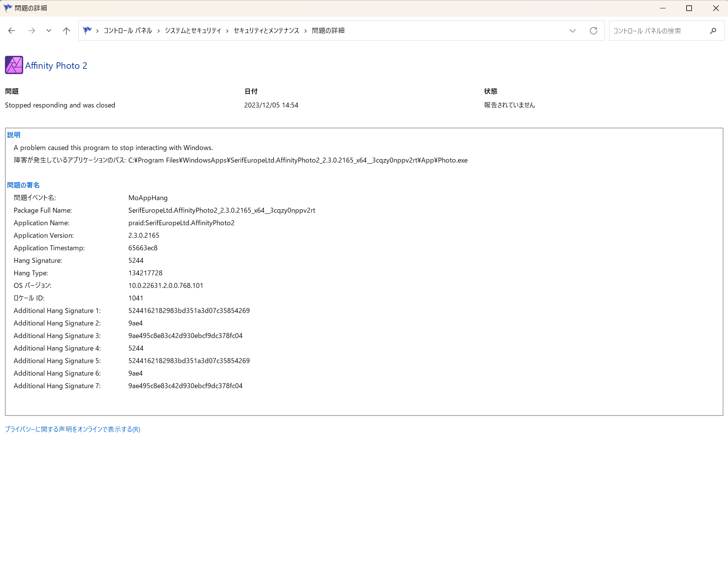728x583 pixels.
Task: Minimize the 問題の詳細 window
Action: pos(663,8)
